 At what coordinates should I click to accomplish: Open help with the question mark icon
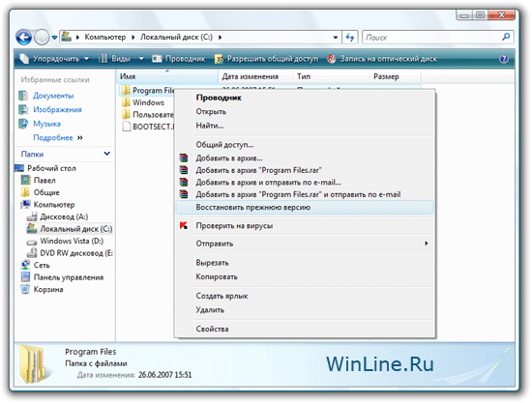pyautogui.click(x=504, y=59)
